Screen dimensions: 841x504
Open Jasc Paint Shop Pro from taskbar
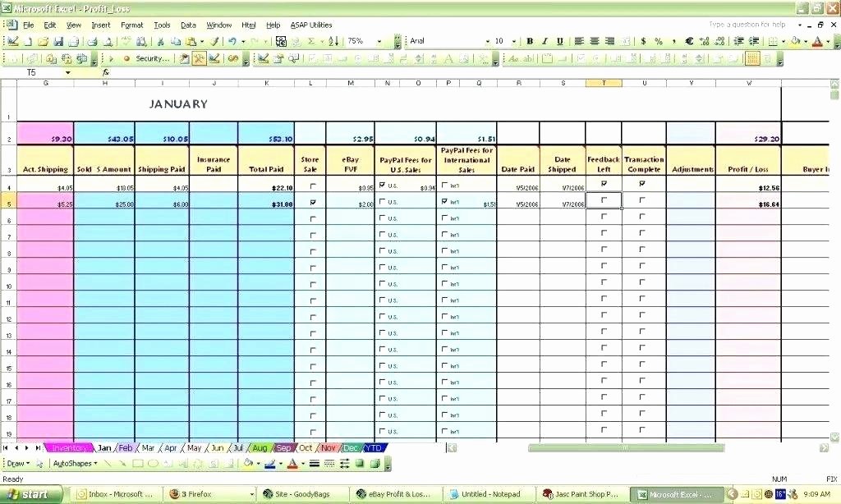pyautogui.click(x=581, y=494)
